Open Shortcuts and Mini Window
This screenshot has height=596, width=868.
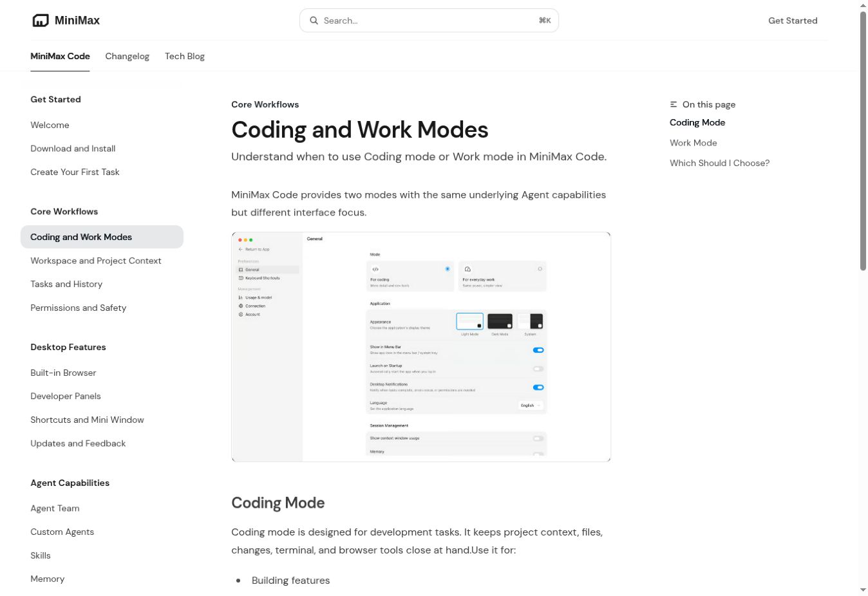pyautogui.click(x=87, y=420)
